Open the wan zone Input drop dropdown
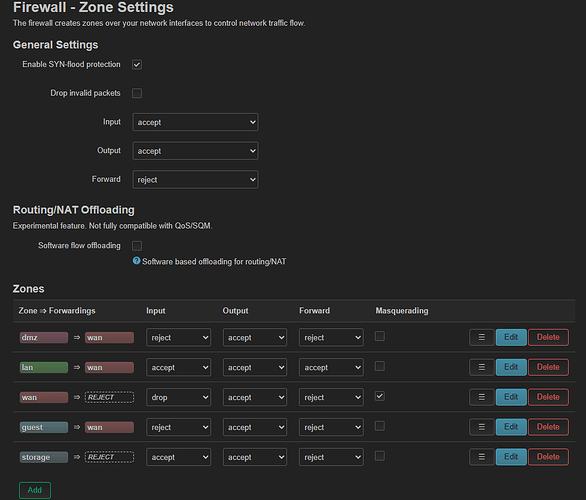This screenshot has height=500, width=586. [179, 397]
